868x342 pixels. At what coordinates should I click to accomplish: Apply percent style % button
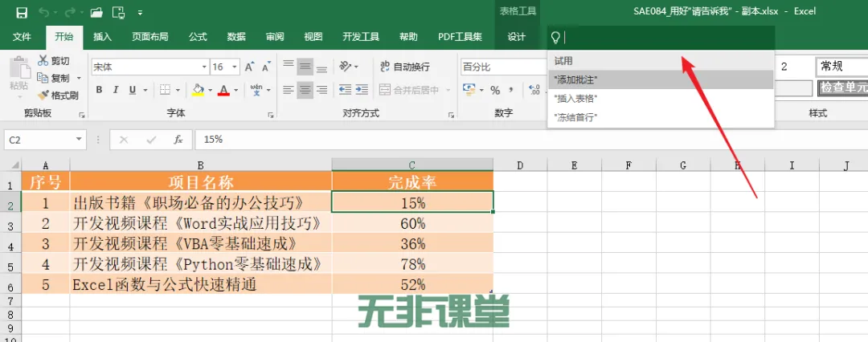click(x=495, y=90)
